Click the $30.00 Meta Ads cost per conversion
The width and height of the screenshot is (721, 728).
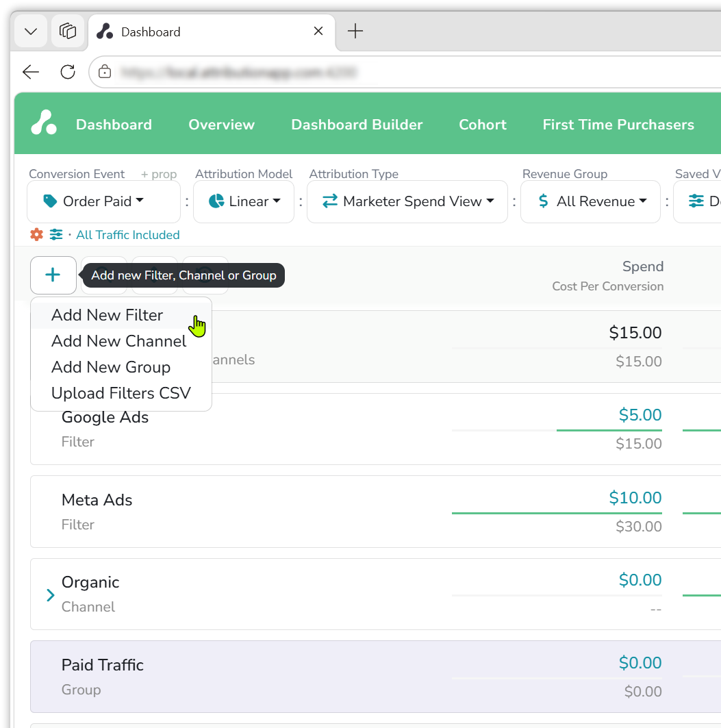click(x=638, y=527)
